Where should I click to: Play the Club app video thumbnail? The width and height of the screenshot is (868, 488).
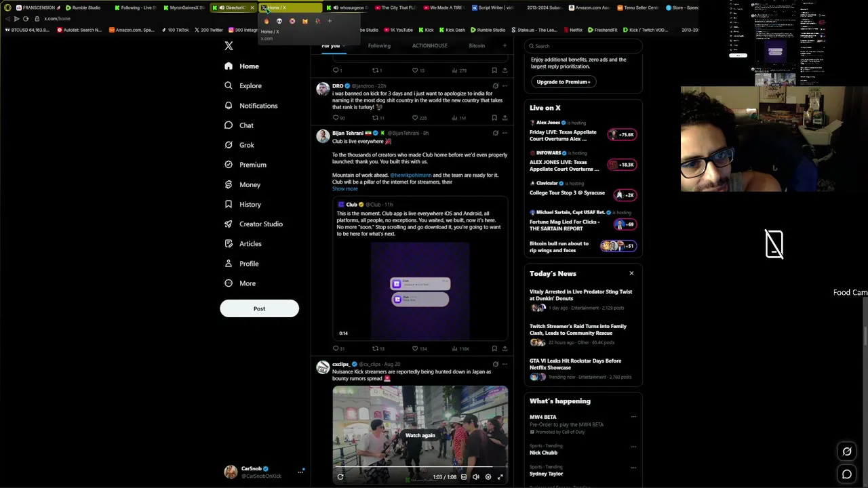pyautogui.click(x=420, y=291)
